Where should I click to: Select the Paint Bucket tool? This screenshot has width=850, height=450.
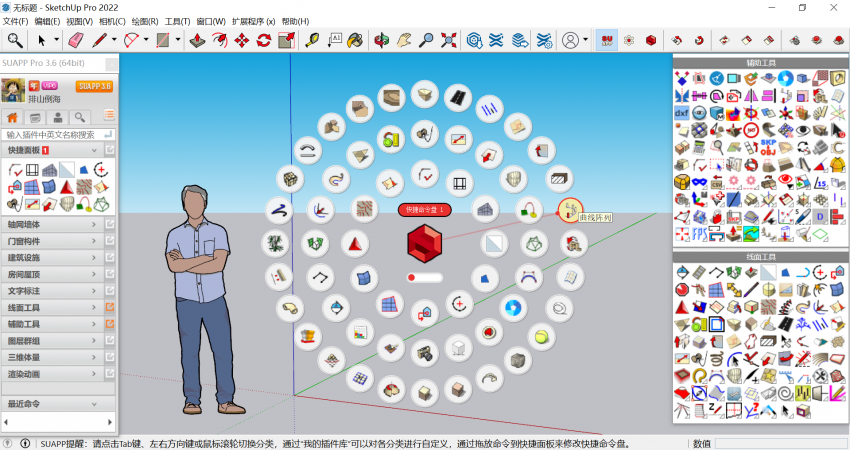pyautogui.click(x=355, y=40)
